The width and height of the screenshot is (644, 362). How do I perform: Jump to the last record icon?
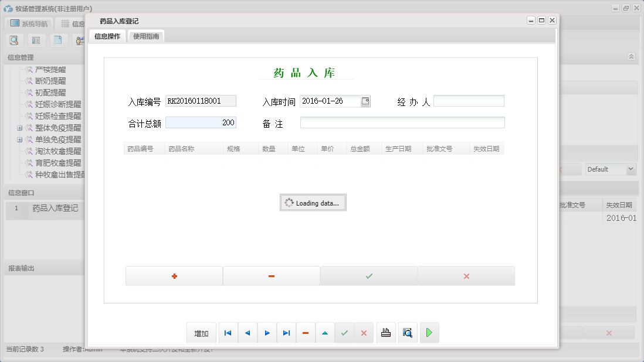[x=286, y=333]
